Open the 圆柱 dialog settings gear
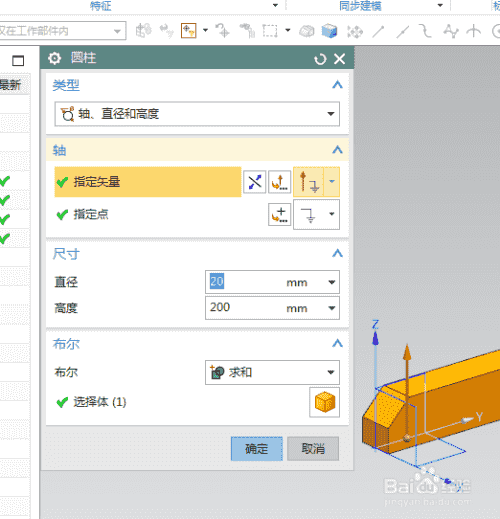This screenshot has width=500, height=519. (54, 58)
